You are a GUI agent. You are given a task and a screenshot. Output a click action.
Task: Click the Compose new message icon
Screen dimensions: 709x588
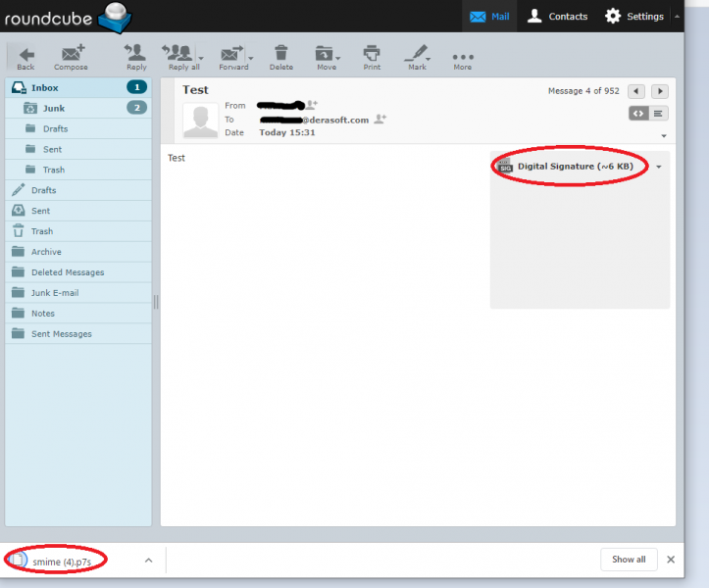pyautogui.click(x=71, y=55)
